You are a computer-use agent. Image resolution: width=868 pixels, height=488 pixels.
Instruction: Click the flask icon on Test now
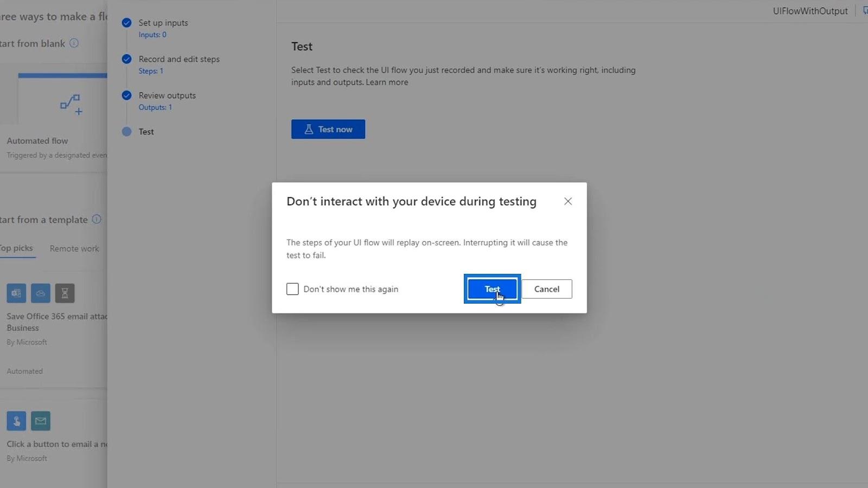pos(309,129)
